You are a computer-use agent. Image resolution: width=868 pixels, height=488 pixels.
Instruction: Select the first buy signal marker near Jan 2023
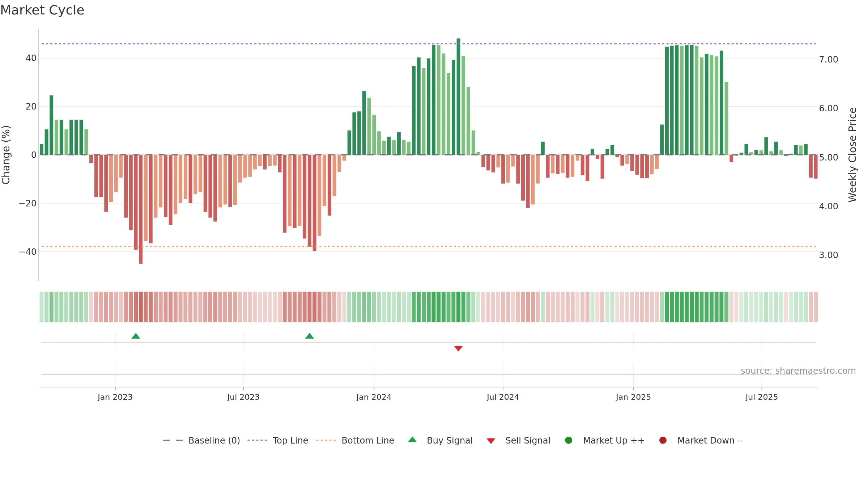click(x=136, y=336)
